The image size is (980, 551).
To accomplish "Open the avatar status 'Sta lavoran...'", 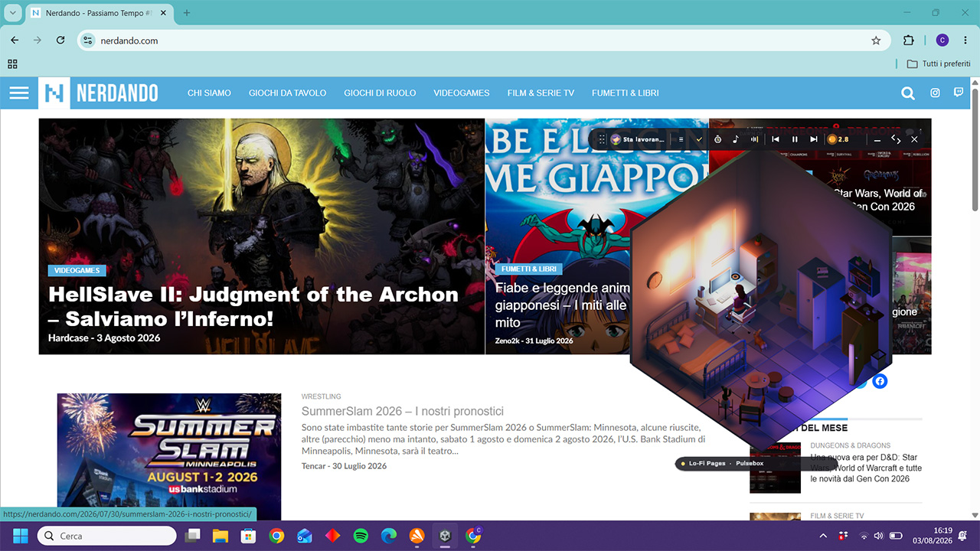I will (x=638, y=139).
